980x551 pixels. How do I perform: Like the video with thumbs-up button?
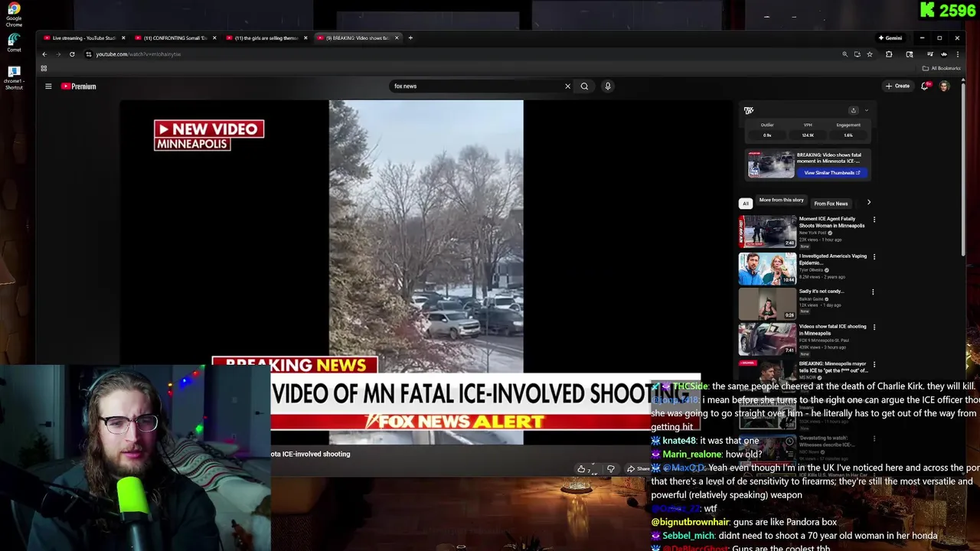point(583,469)
